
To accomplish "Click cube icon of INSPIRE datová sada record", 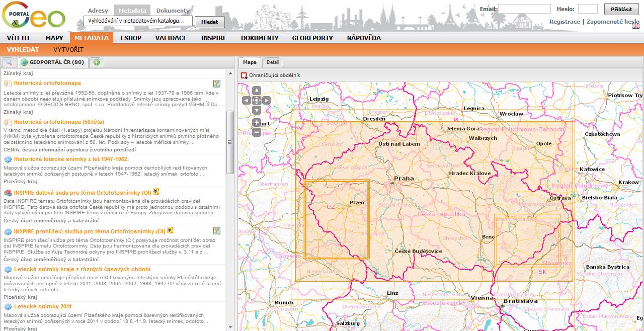I will pos(8,192).
